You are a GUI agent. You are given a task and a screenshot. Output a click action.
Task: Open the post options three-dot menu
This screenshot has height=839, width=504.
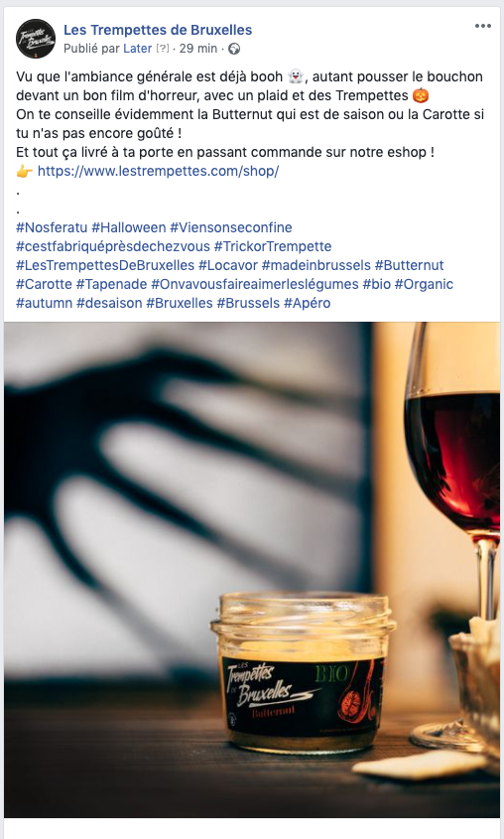tap(482, 26)
